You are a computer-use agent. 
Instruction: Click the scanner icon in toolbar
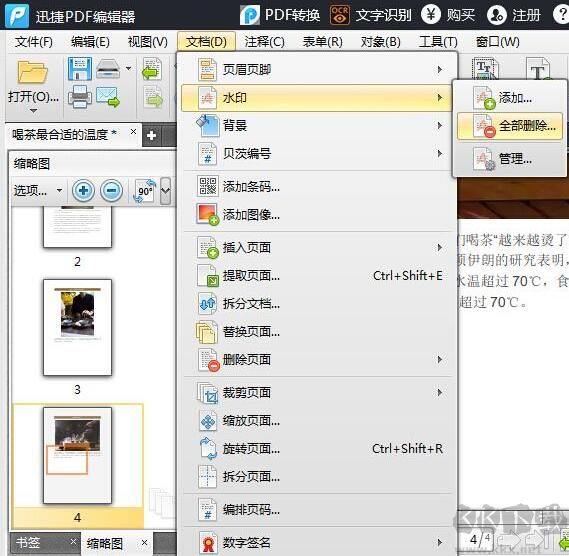coord(108,69)
